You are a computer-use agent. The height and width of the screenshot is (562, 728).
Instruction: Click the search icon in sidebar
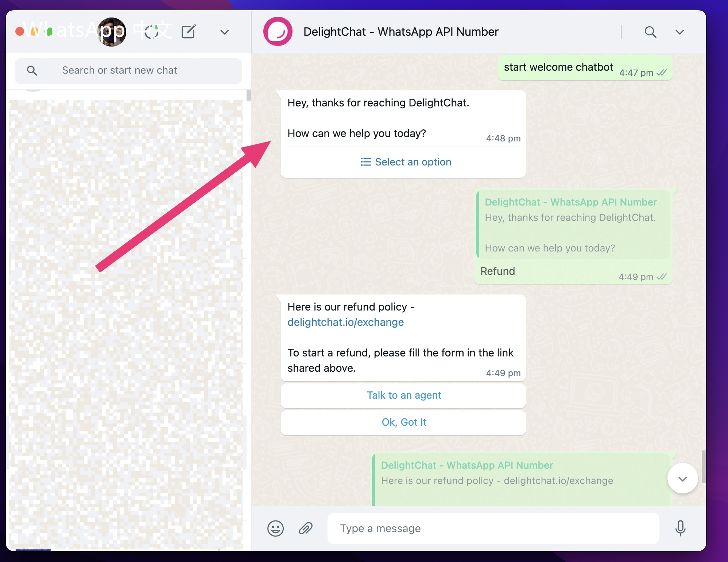pos(32,70)
